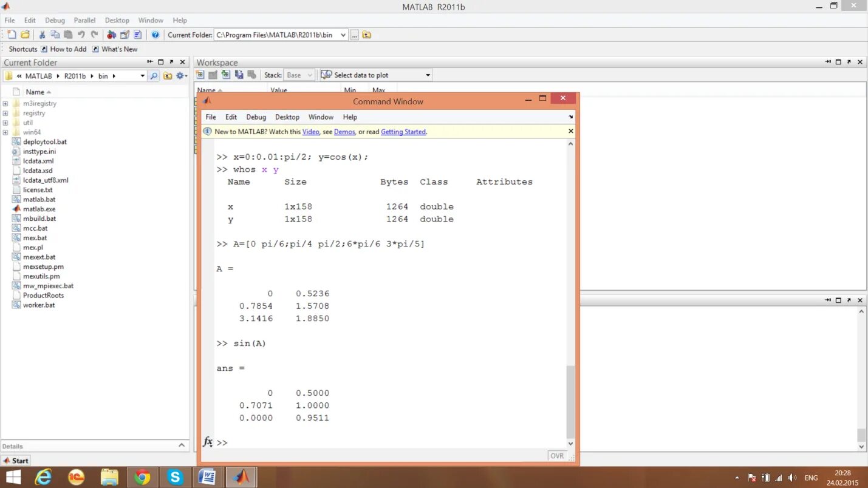Click browse for folder ellipsis button

point(355,35)
